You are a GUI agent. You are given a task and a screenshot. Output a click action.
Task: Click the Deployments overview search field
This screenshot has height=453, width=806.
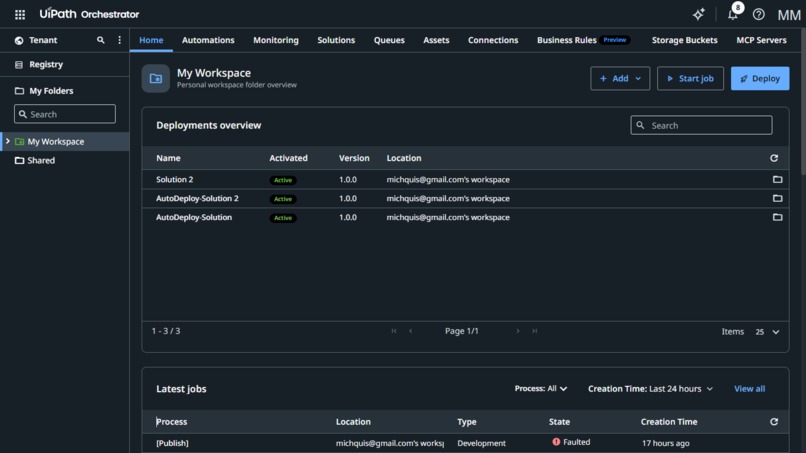(701, 125)
